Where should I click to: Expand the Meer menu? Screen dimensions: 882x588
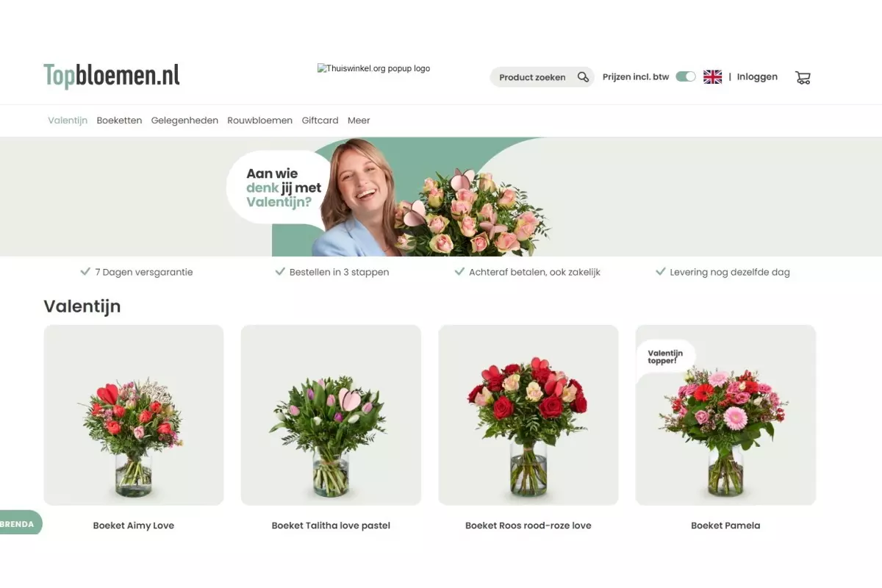(359, 121)
